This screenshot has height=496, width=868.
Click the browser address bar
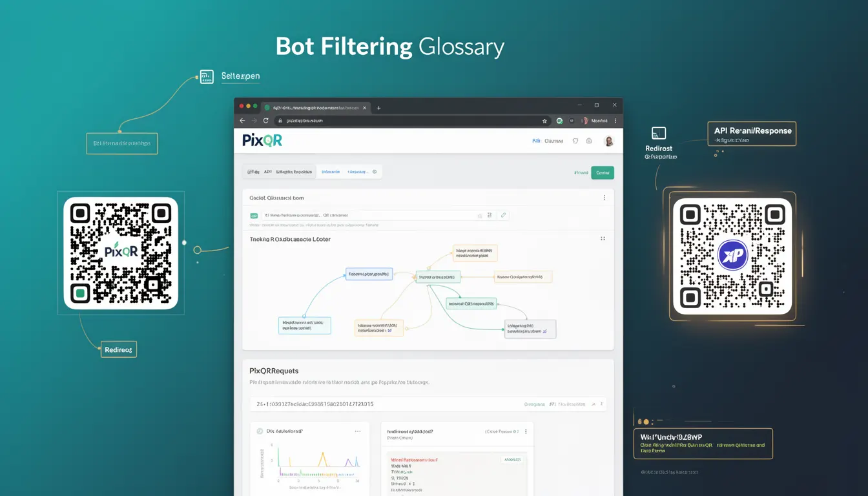pos(413,121)
